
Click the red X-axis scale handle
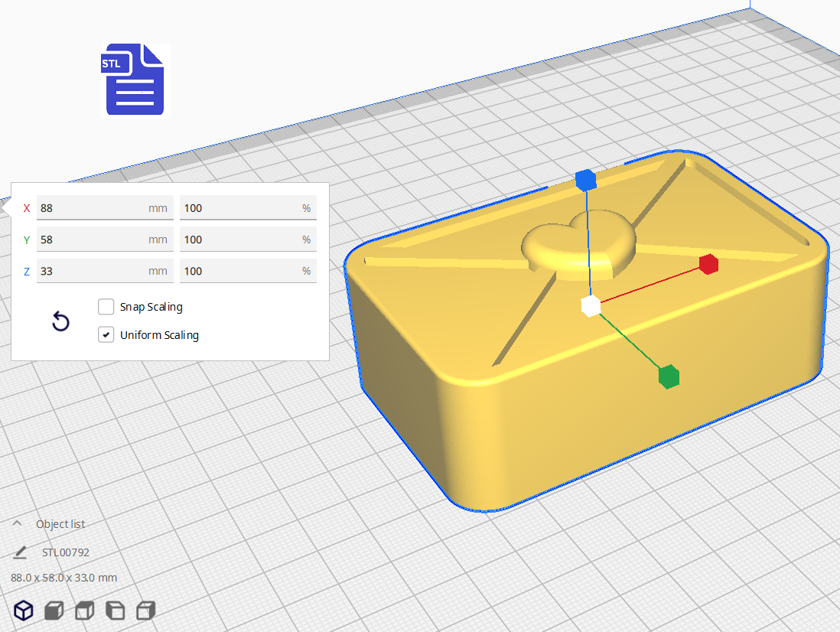[708, 264]
